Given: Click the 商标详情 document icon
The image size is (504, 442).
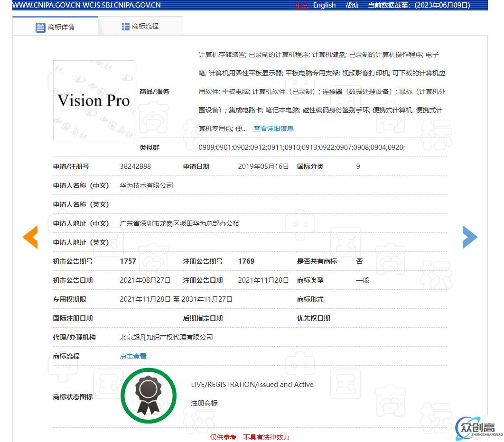Looking at the screenshot, I should [40, 28].
